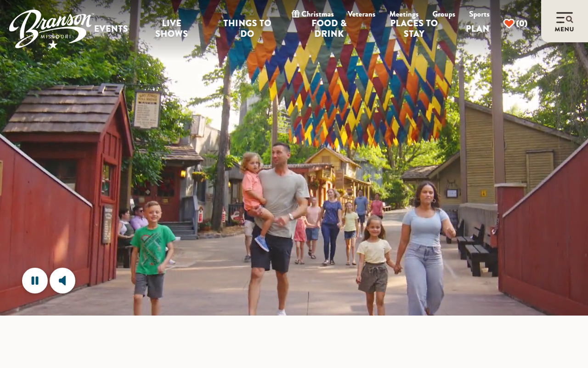588x368 pixels.
Task: Open saved favorites heart icon
Action: point(515,23)
